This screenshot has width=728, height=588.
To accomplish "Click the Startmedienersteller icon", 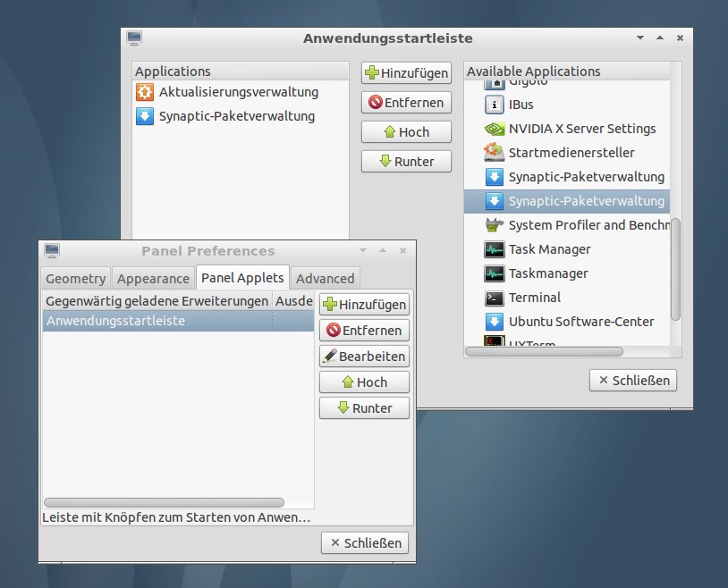I will (x=494, y=152).
